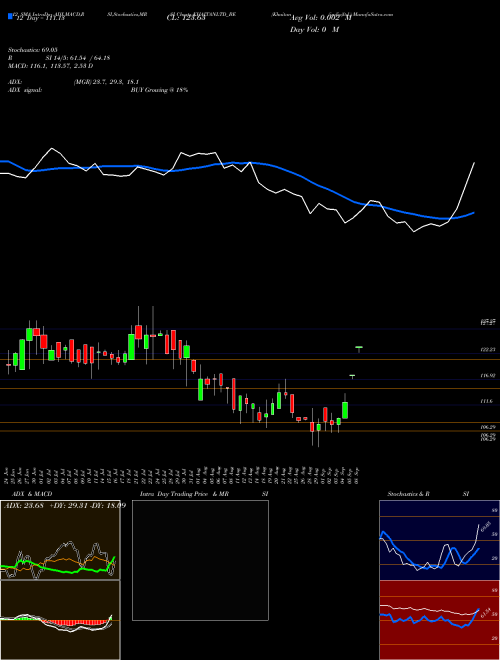Click the 'Stochastics & R SI' panel title
This screenshot has width=500, height=660.
tap(428, 494)
